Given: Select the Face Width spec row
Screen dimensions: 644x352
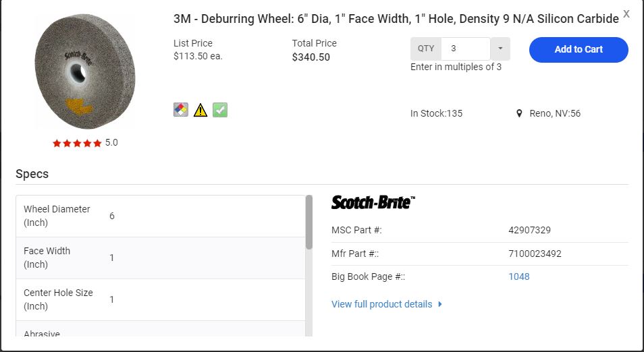Looking at the screenshot, I should pos(161,258).
